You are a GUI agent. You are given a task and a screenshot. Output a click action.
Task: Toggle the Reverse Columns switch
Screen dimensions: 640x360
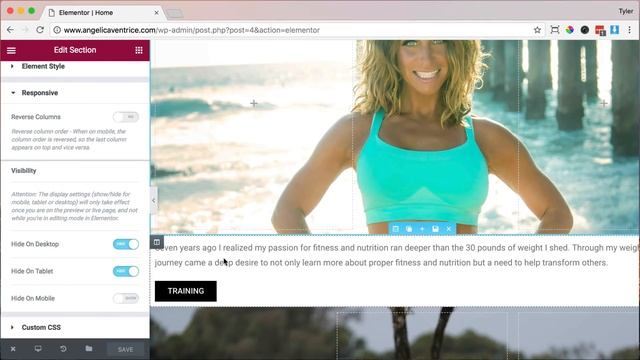coord(126,117)
